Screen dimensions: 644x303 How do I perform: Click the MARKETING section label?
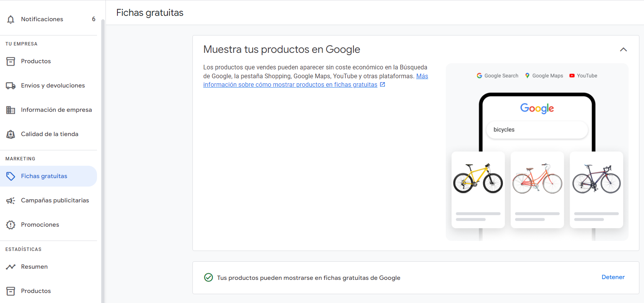[20, 159]
